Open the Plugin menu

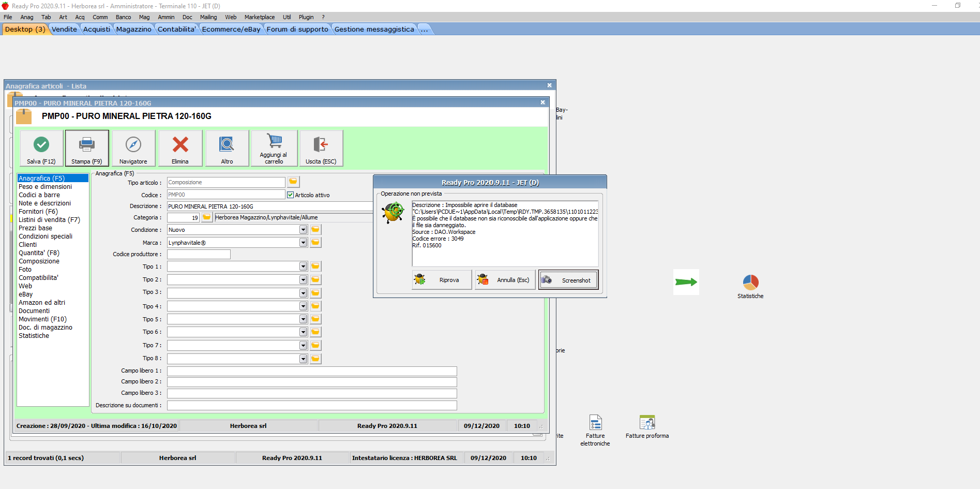pos(306,17)
